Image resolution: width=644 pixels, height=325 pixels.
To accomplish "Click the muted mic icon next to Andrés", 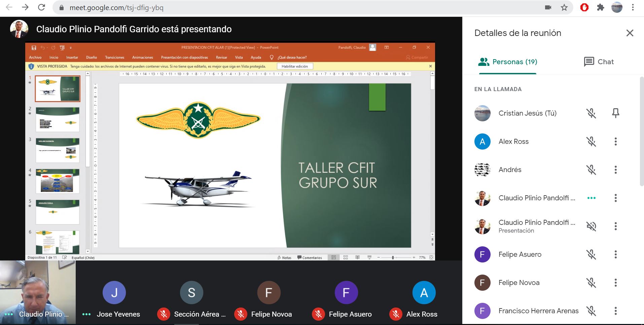I will click(x=591, y=170).
